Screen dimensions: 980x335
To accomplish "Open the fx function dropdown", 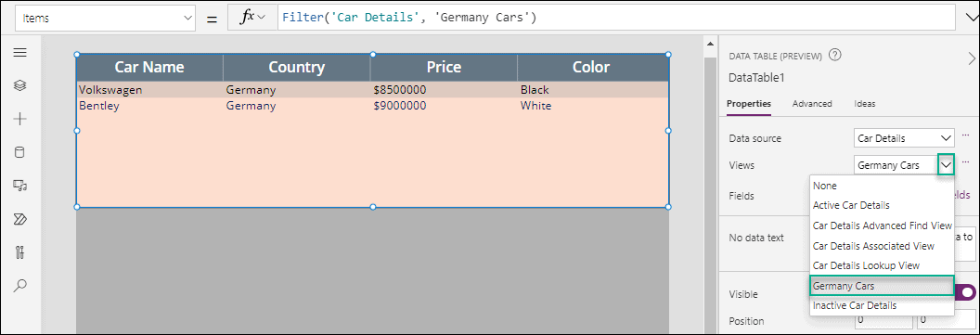I will click(252, 18).
